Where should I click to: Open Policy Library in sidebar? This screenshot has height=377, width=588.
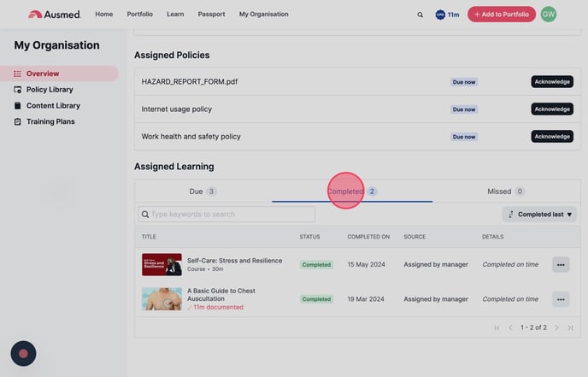click(50, 90)
